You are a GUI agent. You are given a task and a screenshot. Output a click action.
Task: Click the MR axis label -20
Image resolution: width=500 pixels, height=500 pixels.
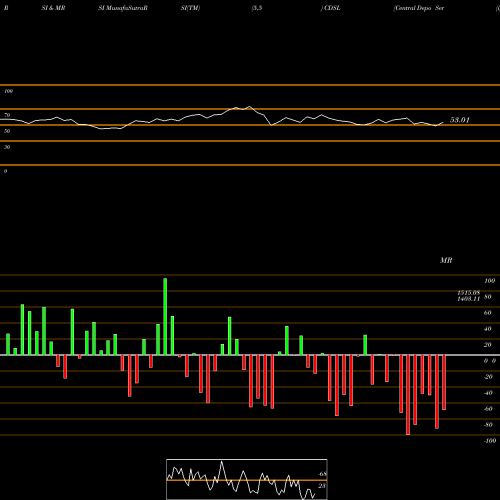point(488,377)
